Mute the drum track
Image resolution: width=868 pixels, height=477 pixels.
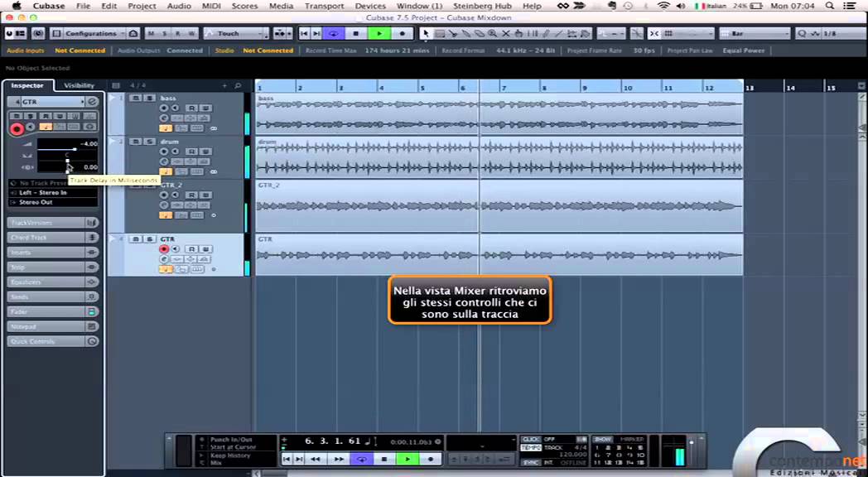tap(136, 142)
